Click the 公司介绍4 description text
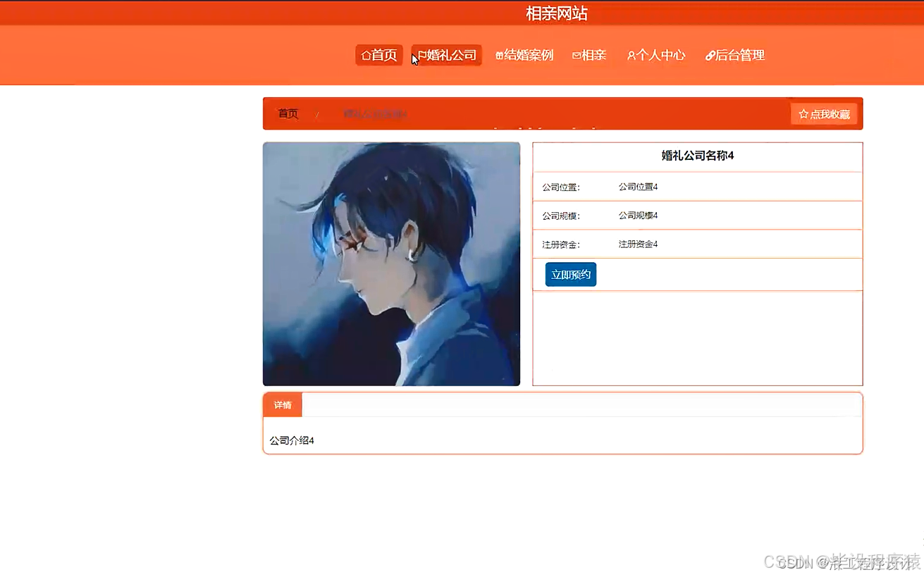This screenshot has width=924, height=577. point(292,440)
